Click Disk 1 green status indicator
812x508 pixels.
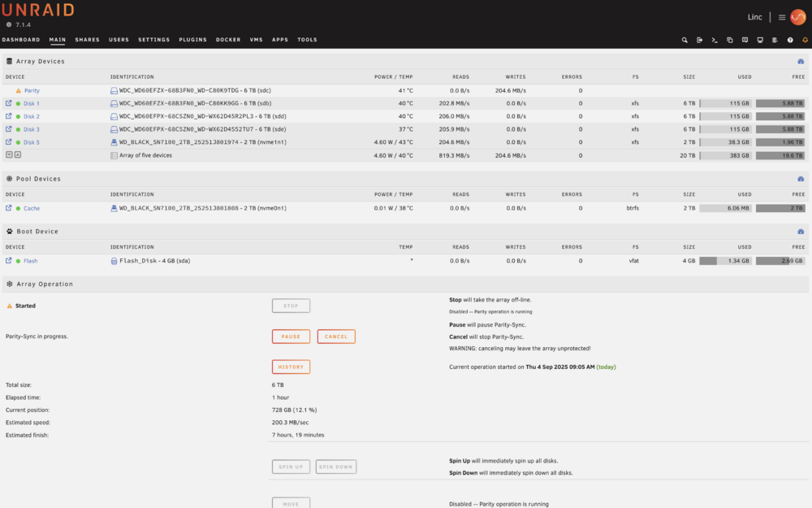click(x=18, y=104)
